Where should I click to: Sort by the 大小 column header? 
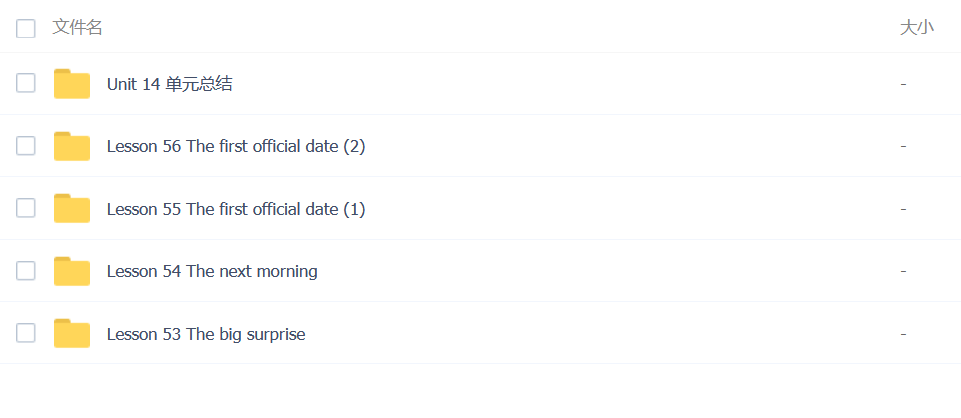coord(916,28)
